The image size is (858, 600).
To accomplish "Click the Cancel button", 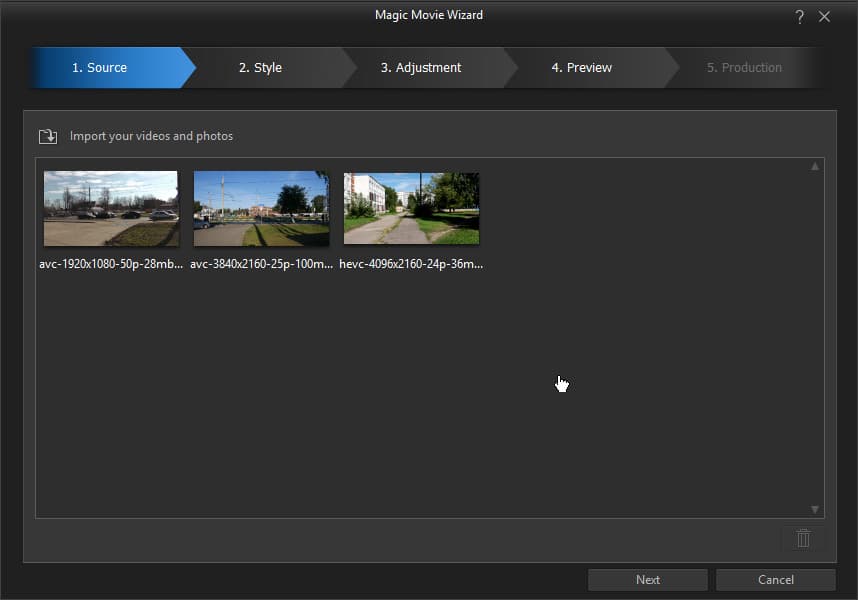I will (x=776, y=580).
